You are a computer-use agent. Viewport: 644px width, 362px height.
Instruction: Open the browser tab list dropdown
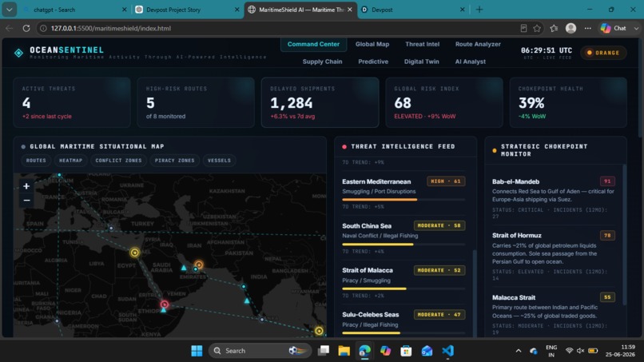[x=9, y=10]
